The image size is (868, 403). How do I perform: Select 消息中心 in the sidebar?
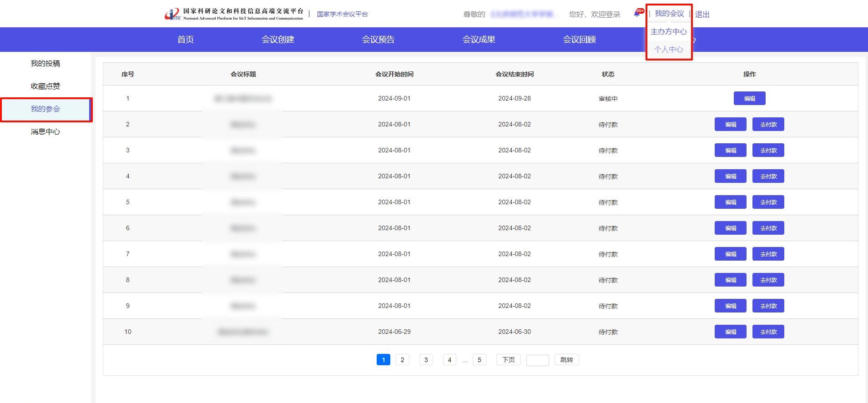45,132
